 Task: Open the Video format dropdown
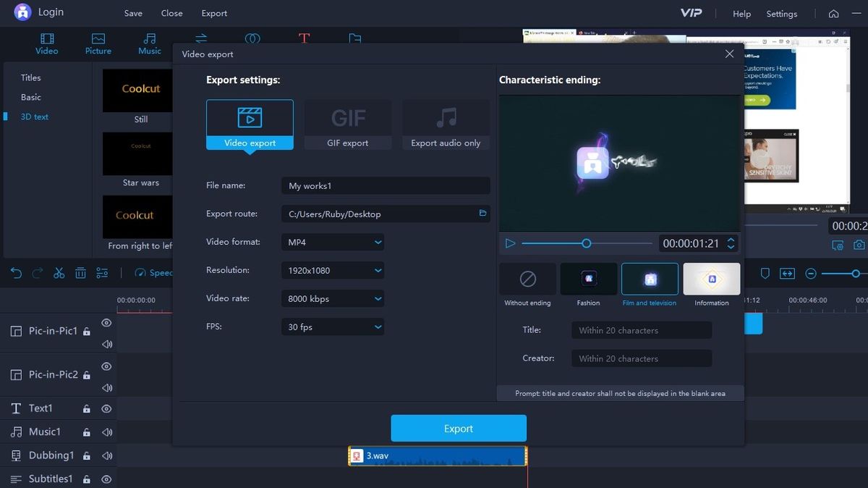[332, 242]
